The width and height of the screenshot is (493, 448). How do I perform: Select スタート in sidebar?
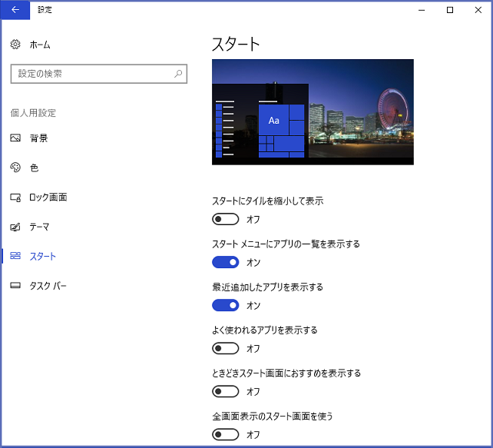(43, 256)
